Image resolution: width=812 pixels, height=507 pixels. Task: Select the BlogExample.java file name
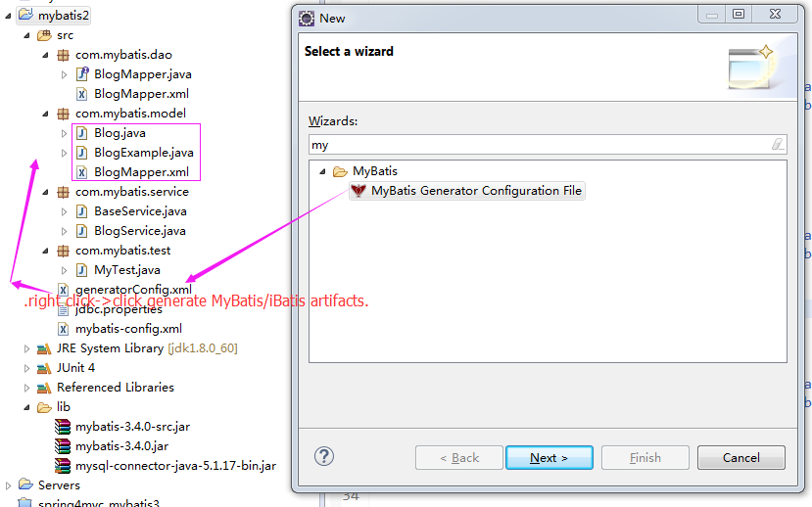143,153
